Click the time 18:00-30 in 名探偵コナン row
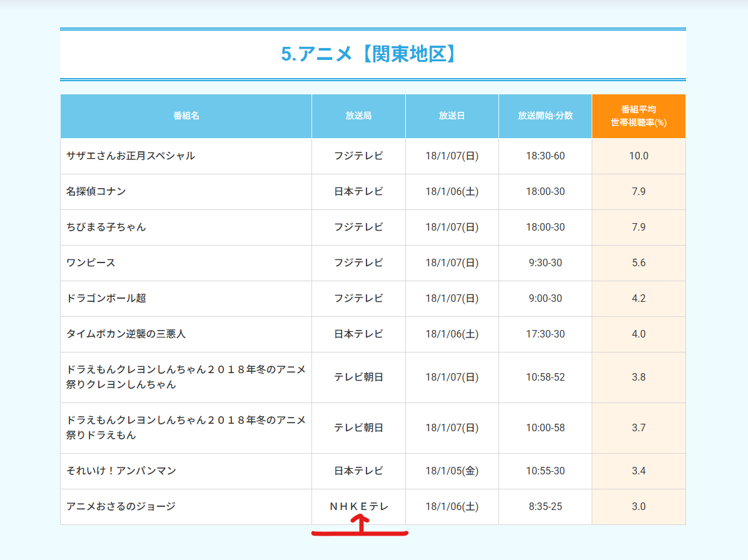 coord(545,191)
